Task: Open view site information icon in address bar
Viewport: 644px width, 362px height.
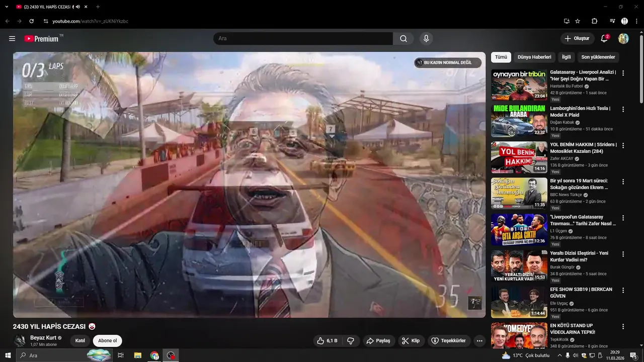Action: tap(46, 21)
